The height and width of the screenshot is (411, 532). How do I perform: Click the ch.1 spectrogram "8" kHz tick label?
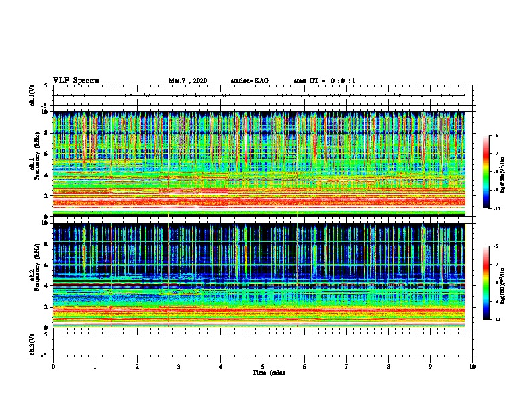click(46, 133)
